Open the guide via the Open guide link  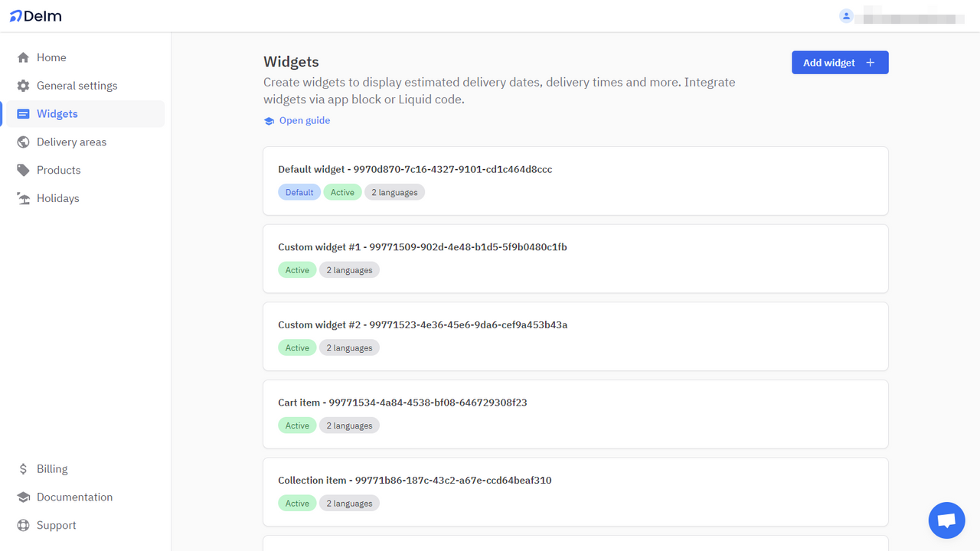(x=304, y=120)
